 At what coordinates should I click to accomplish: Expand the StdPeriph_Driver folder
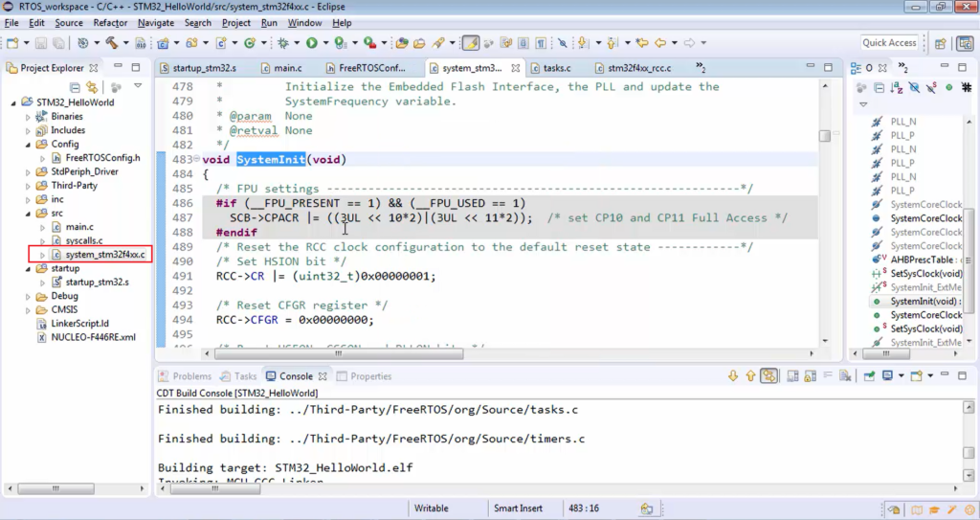(x=28, y=172)
